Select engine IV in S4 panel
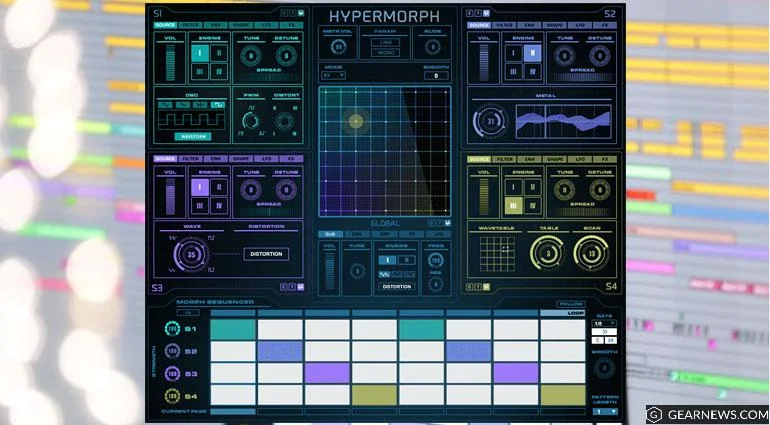 click(532, 205)
